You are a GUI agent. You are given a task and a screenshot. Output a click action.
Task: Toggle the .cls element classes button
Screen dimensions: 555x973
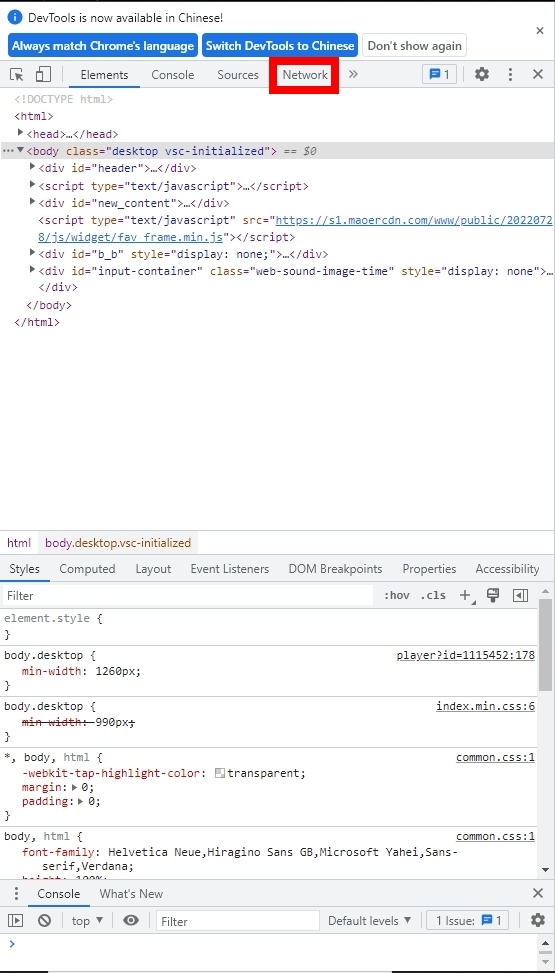(x=433, y=596)
